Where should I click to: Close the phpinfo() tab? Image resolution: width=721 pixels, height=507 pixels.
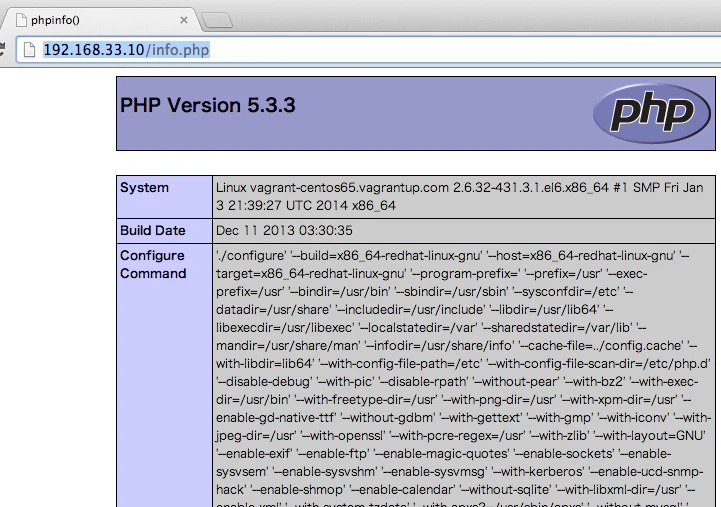(x=184, y=20)
